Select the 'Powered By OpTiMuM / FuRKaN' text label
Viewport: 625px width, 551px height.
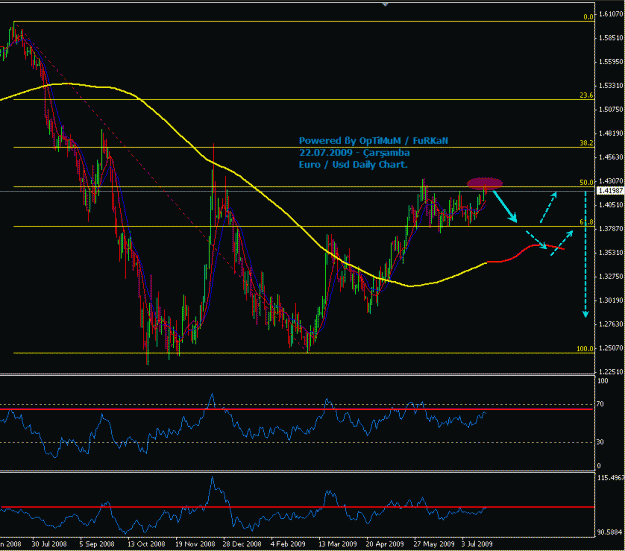373,141
